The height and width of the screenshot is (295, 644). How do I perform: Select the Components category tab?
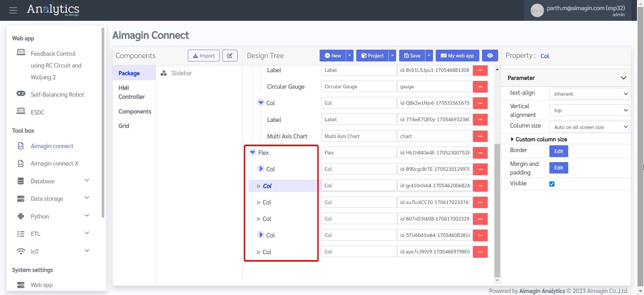pos(135,111)
